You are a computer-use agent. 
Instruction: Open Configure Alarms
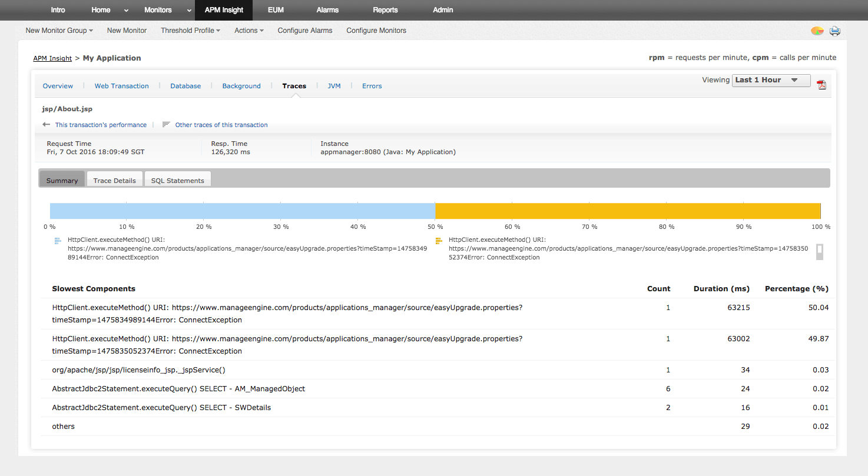[305, 31]
